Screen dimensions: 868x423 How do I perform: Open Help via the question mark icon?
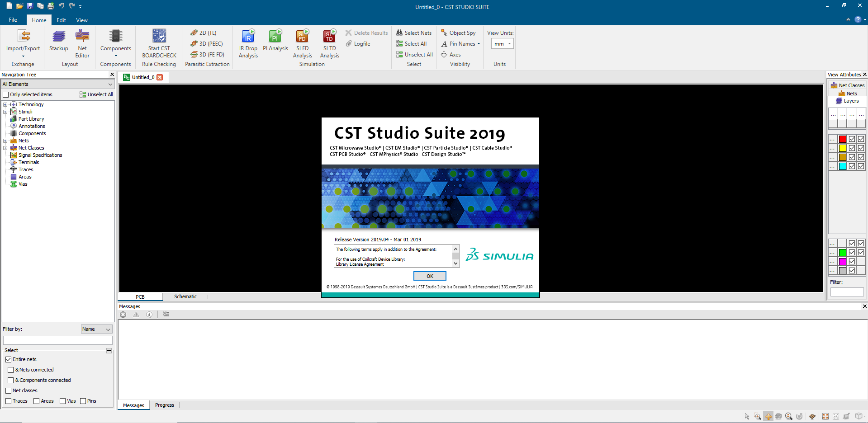click(x=858, y=19)
